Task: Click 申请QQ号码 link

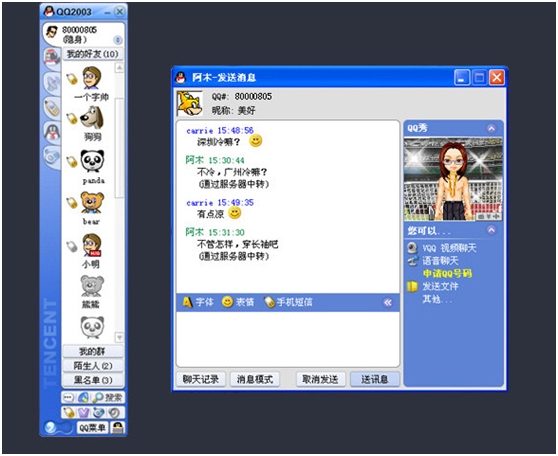Action: (x=447, y=273)
